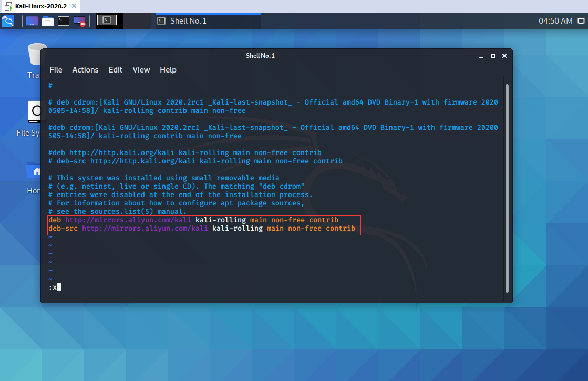
Task: Click 'entries were disabled at the end' line
Action: point(180,195)
